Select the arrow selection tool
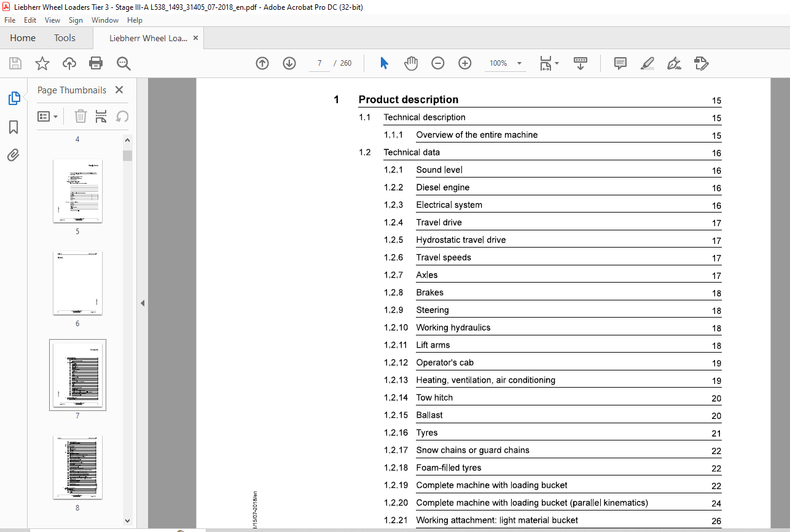The image size is (790, 532). (384, 63)
